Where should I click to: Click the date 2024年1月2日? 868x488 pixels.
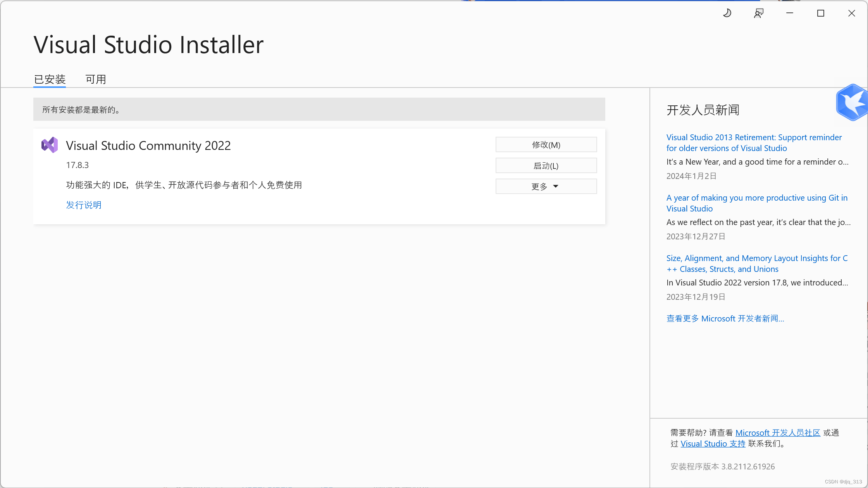click(691, 176)
